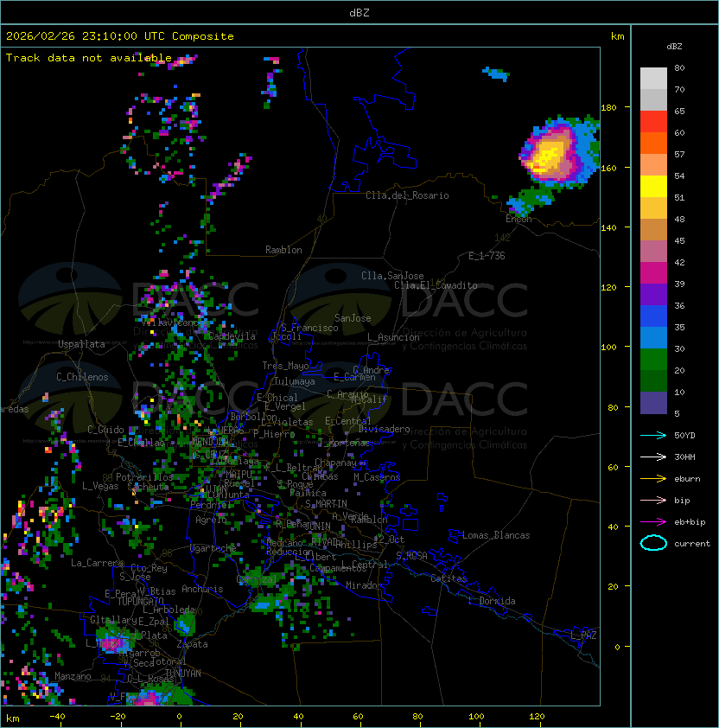
Task: Click the 'Potrerillos' map label
Action: tap(144, 477)
